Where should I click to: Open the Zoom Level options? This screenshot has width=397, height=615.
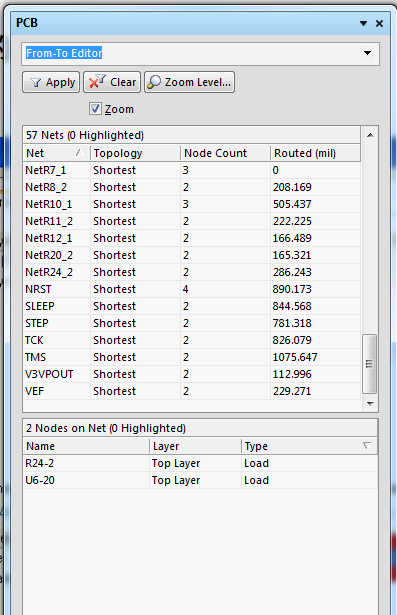click(189, 82)
